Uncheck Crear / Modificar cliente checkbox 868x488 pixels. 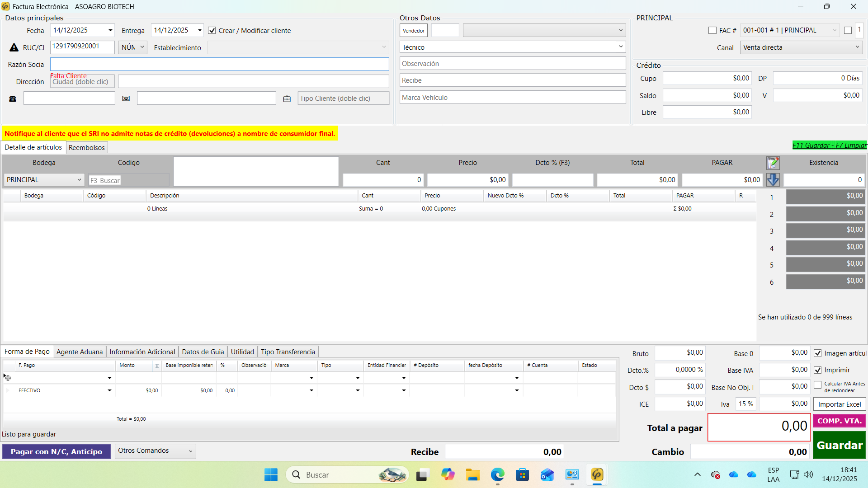click(212, 31)
